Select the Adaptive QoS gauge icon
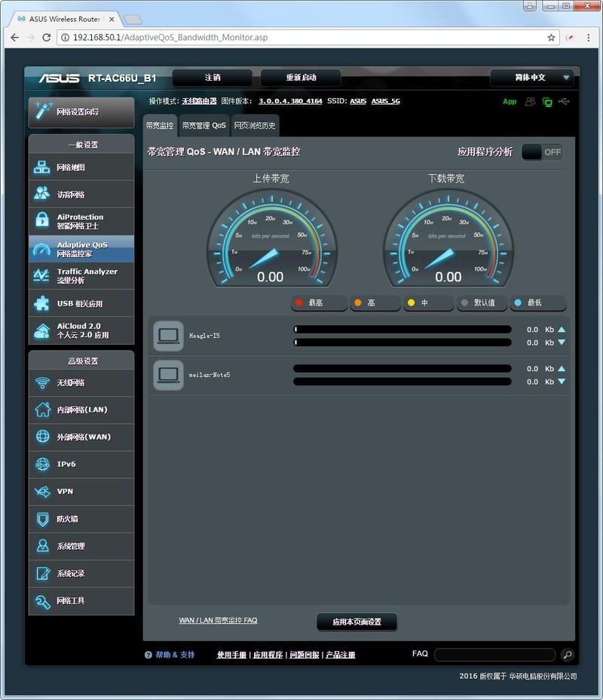Screen dimensions: 603x700 click(42, 249)
